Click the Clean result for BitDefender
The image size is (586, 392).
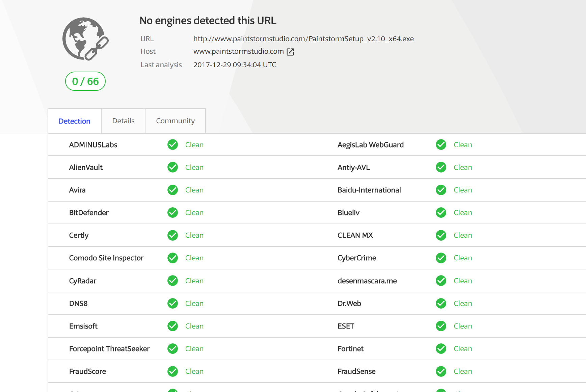[x=194, y=213]
